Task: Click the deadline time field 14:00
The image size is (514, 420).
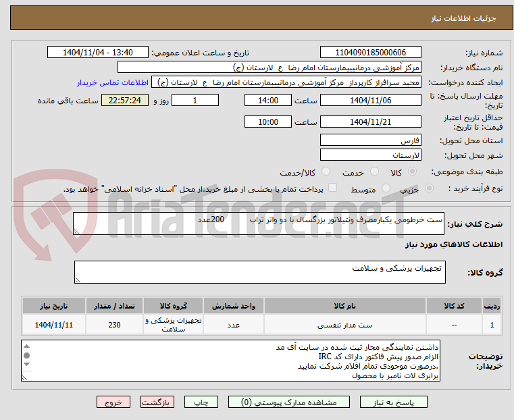Action: pyautogui.click(x=268, y=100)
